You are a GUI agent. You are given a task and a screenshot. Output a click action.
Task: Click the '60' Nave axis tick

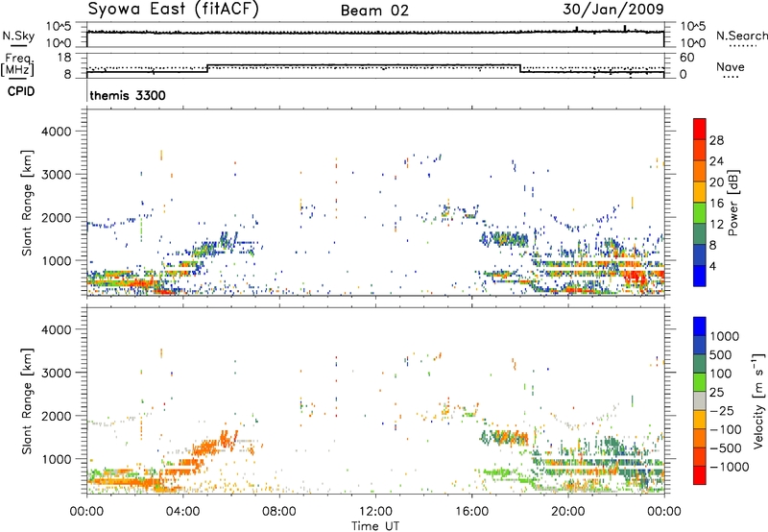pos(686,58)
